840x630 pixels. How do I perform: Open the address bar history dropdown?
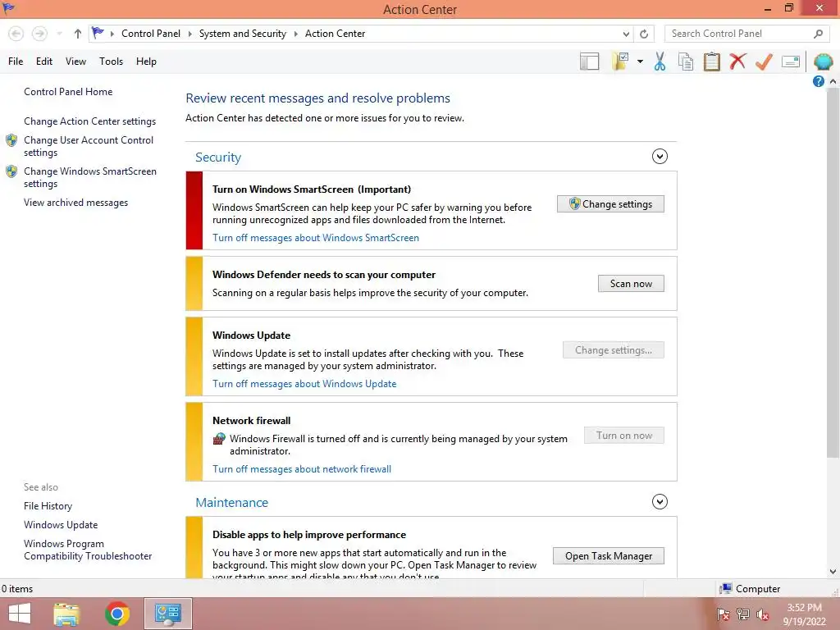(x=626, y=34)
